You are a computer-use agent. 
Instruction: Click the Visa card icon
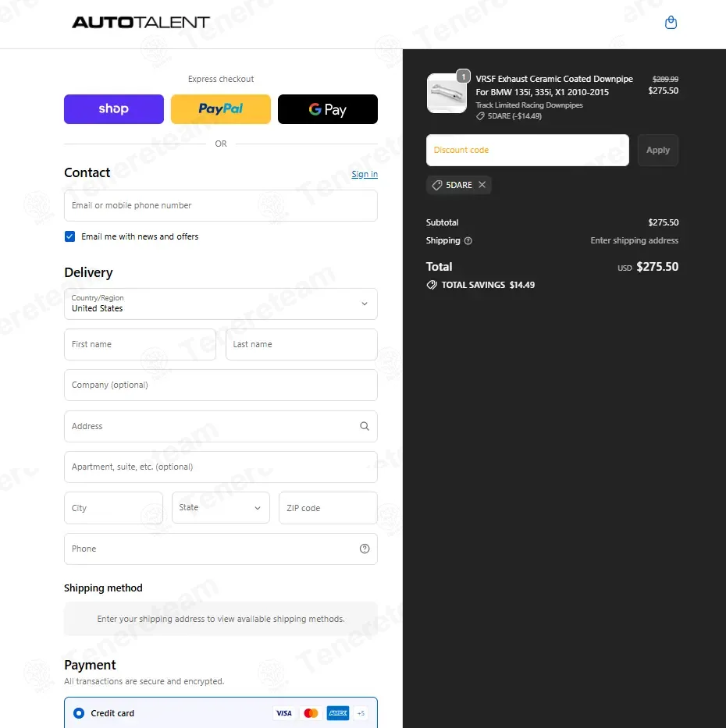(x=284, y=713)
